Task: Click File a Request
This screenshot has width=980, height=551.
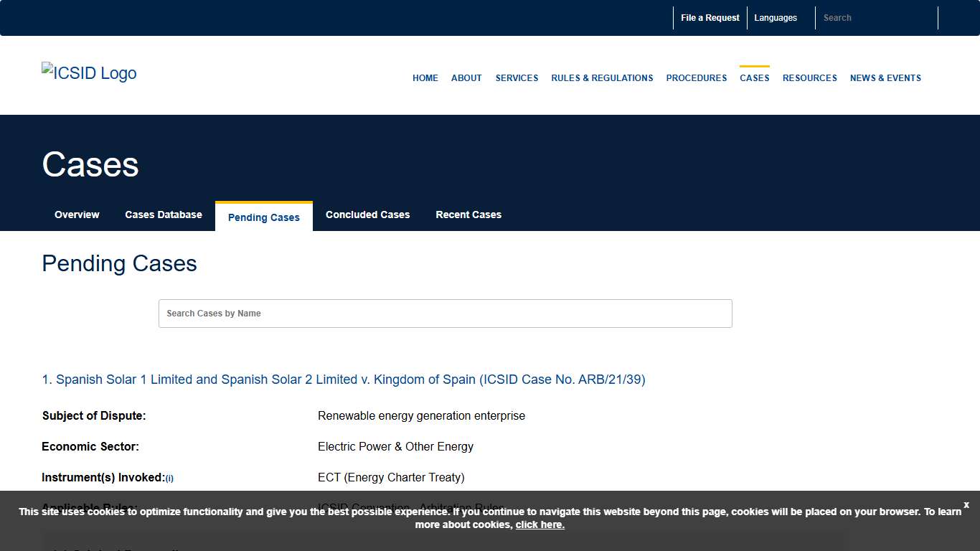Action: [x=710, y=17]
